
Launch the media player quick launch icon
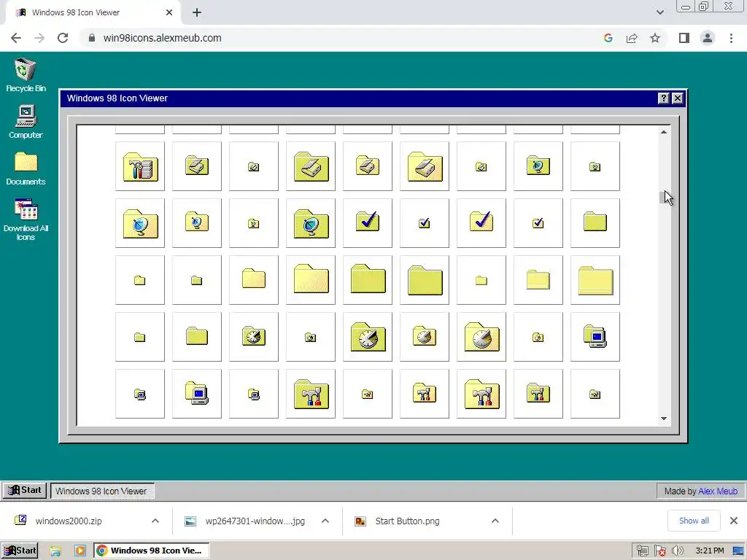[80, 551]
